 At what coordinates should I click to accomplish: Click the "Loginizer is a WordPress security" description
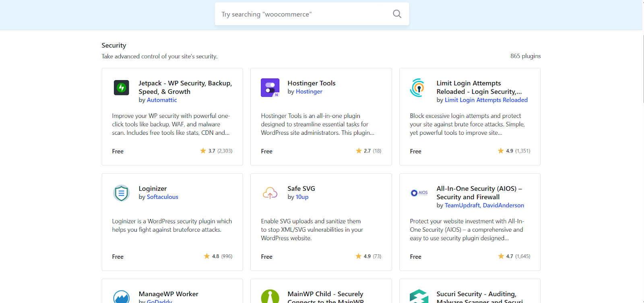click(x=172, y=226)
